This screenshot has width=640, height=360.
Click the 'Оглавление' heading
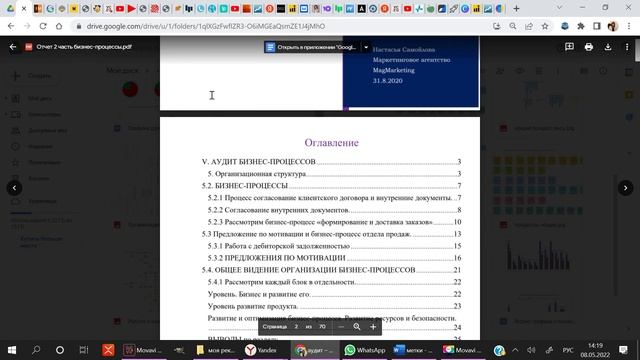(x=331, y=142)
